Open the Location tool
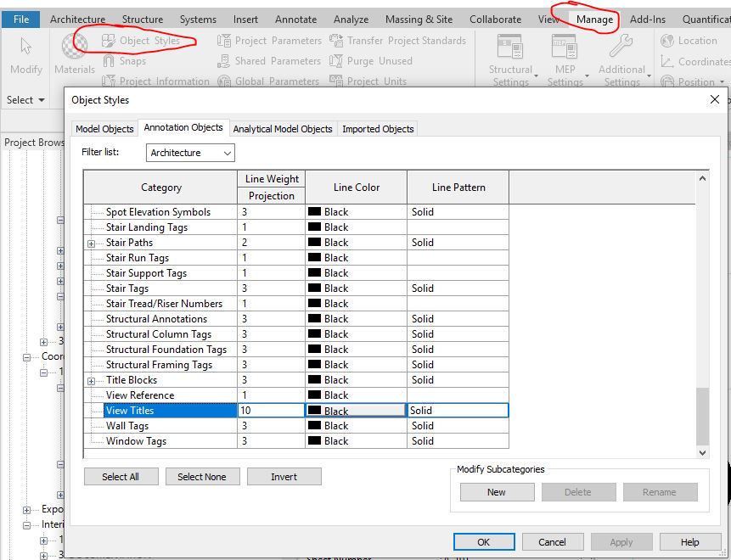The image size is (731, 560). pos(691,40)
